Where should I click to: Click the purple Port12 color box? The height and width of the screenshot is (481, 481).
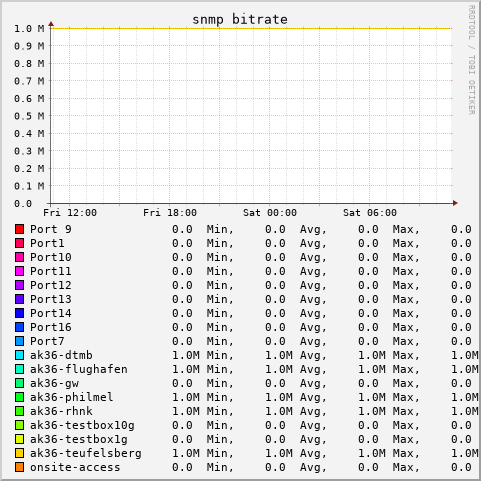(19, 285)
